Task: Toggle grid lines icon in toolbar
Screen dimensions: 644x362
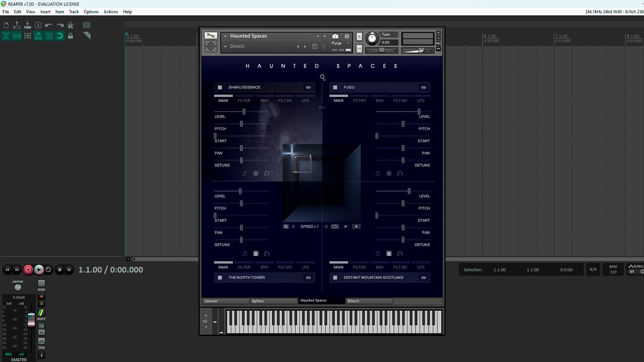Action: point(49,36)
